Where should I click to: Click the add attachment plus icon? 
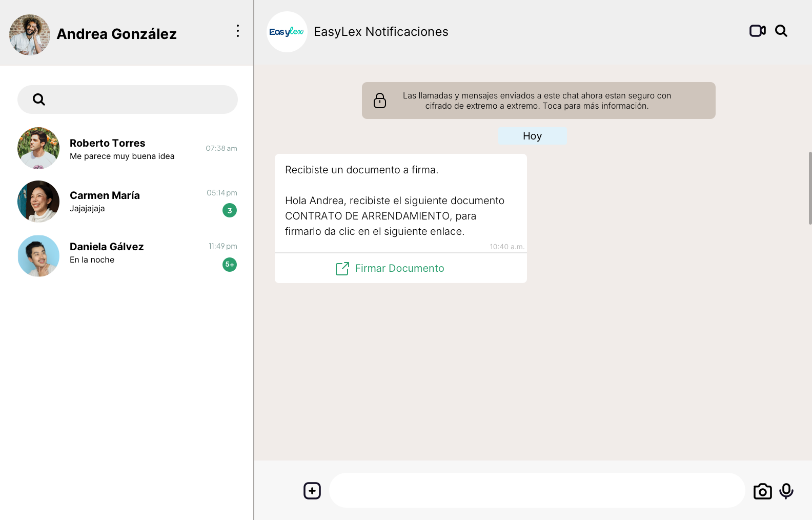(312, 491)
